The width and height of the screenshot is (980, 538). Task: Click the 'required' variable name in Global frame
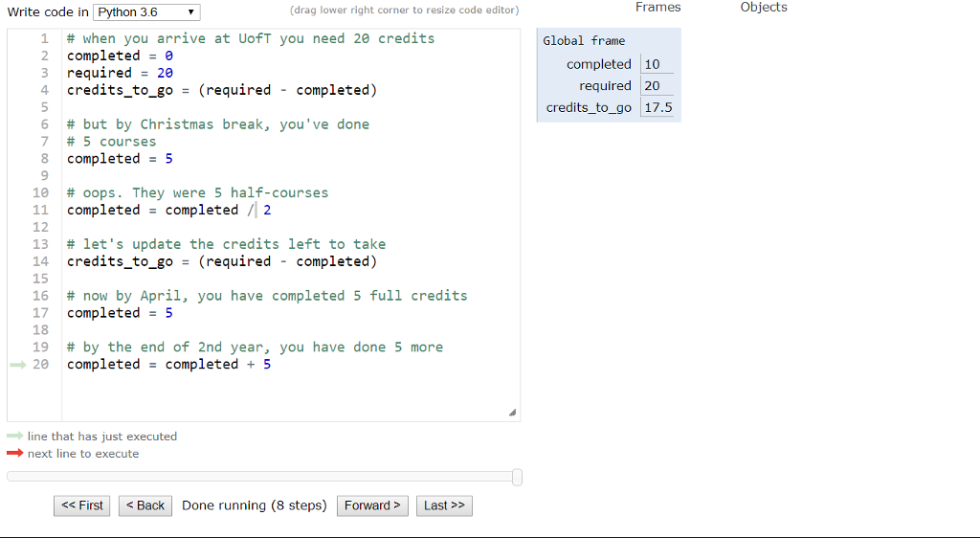(605, 85)
